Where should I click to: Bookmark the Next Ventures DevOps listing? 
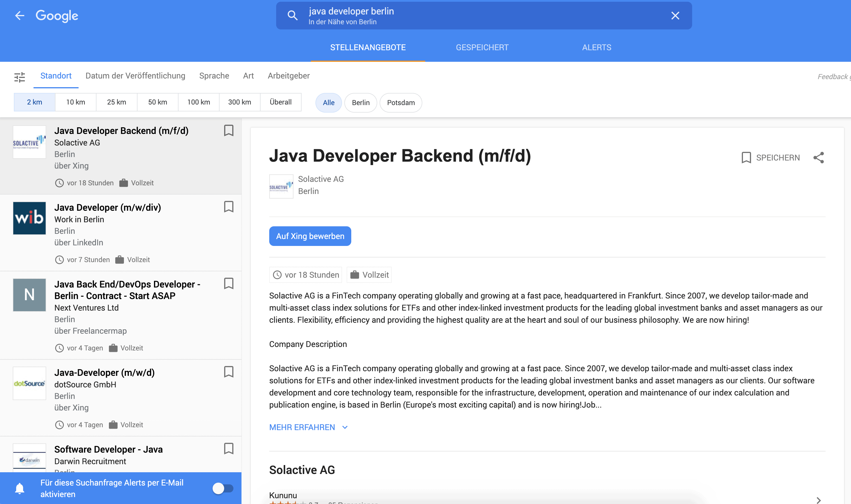[x=229, y=283]
